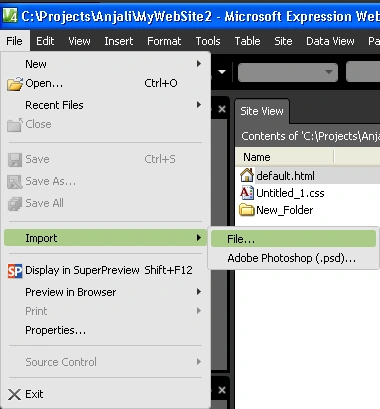The width and height of the screenshot is (380, 409).
Task: Click the Expression Web app icon in title bar
Action: tap(10, 15)
